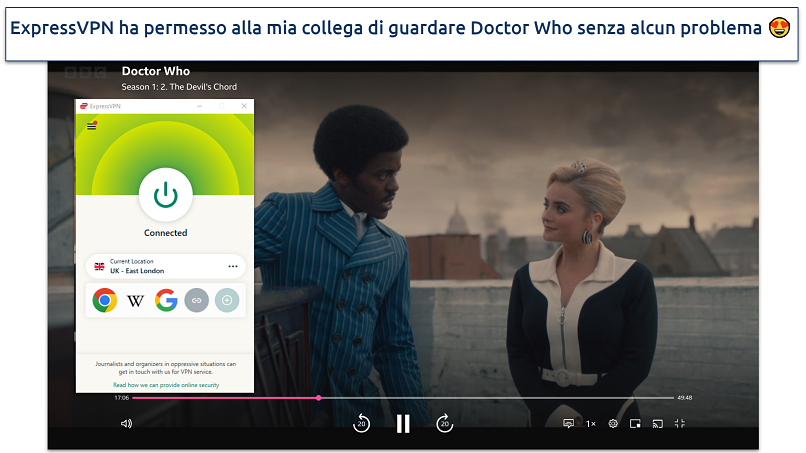The width and height of the screenshot is (806, 453).
Task: Launch the Chrome shortcut in ExpressVPN
Action: click(x=104, y=300)
